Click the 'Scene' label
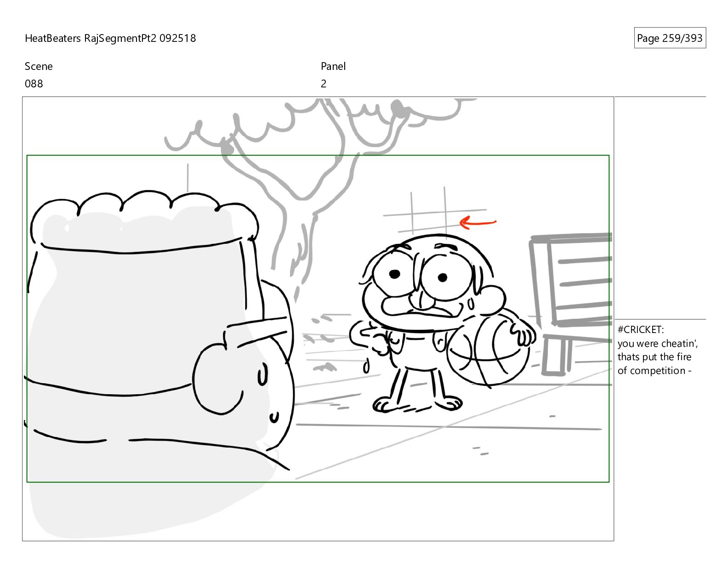This screenshot has width=728, height=563. click(39, 66)
